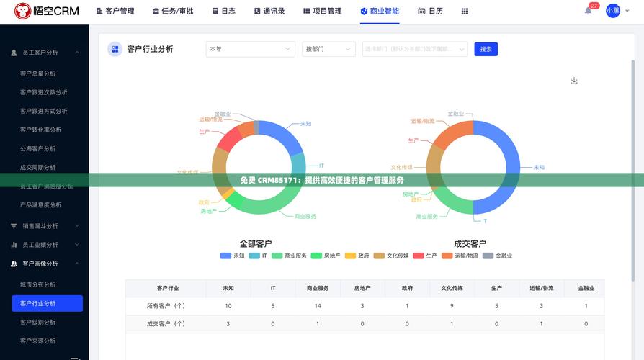Open the apps grid icon

pos(465,11)
